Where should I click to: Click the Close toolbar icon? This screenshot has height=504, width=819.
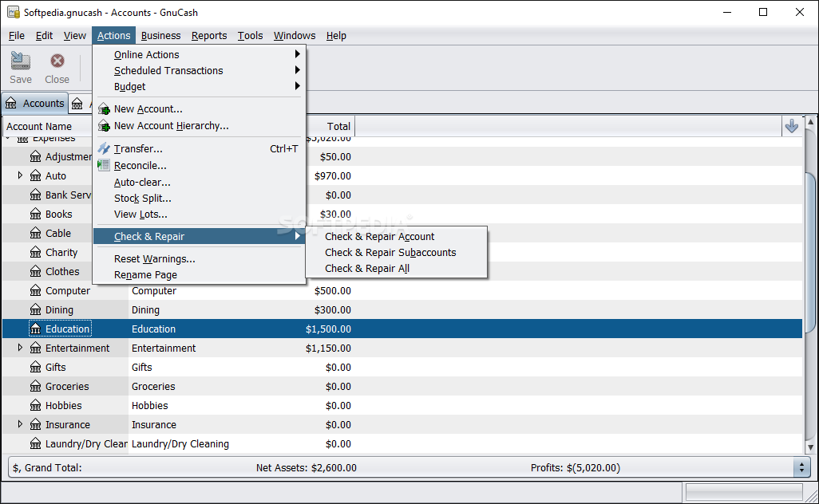[x=57, y=61]
